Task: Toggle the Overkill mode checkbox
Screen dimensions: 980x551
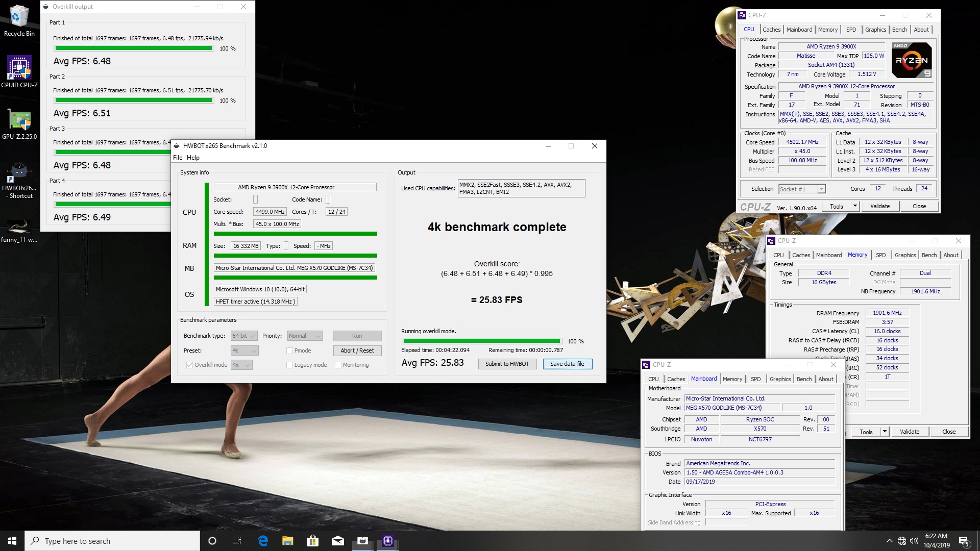Action: tap(189, 365)
